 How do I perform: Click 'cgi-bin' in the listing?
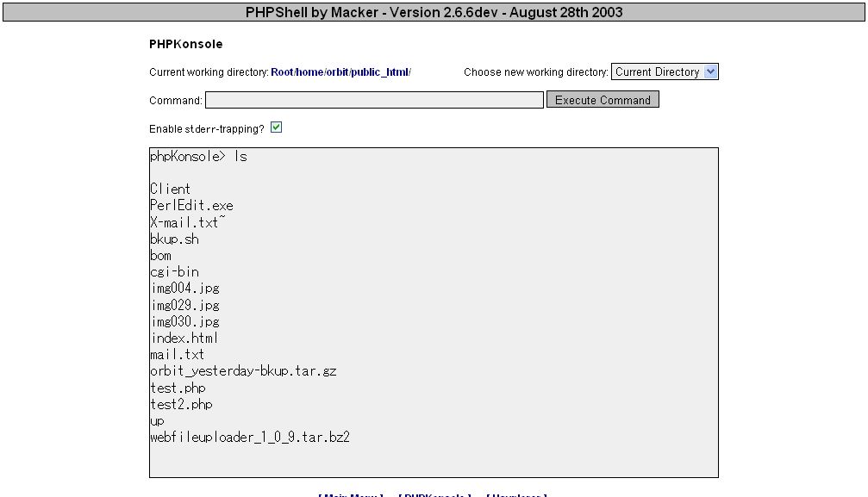tap(174, 271)
